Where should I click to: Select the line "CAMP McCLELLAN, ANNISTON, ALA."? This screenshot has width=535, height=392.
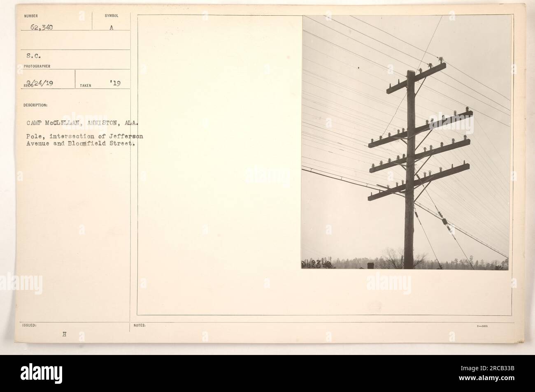click(x=83, y=123)
